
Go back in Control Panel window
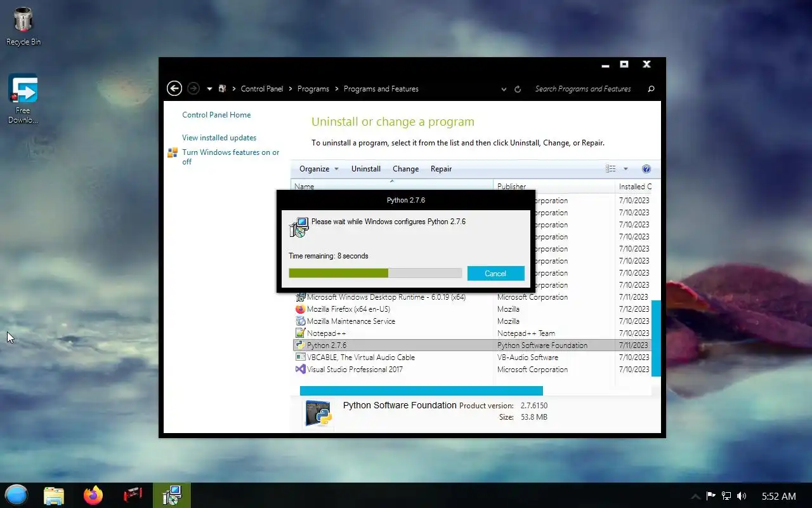(174, 89)
